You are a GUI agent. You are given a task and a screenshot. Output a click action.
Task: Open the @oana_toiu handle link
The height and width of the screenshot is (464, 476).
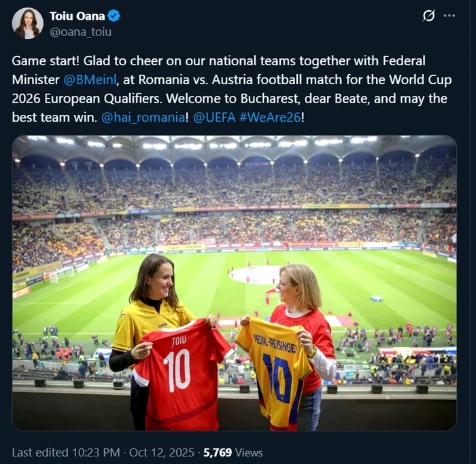pos(80,31)
